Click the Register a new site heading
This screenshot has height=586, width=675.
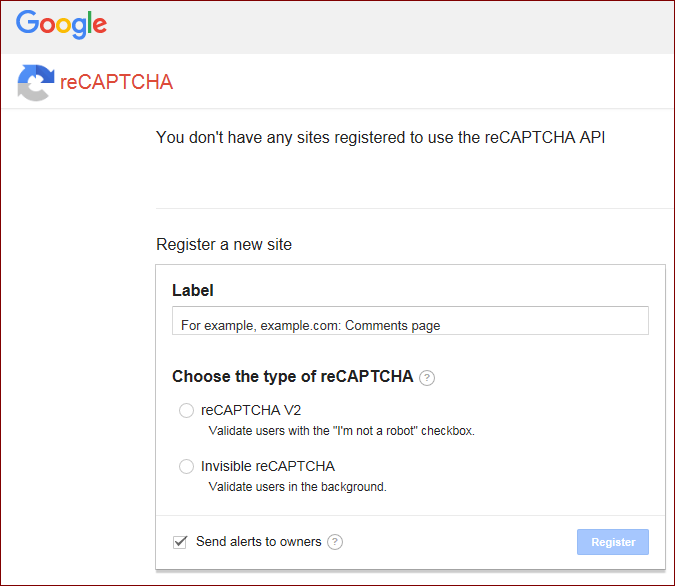(x=224, y=245)
